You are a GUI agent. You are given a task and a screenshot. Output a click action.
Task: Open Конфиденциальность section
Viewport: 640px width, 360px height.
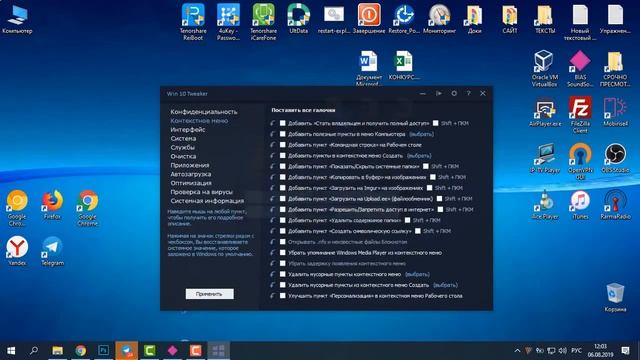point(204,112)
